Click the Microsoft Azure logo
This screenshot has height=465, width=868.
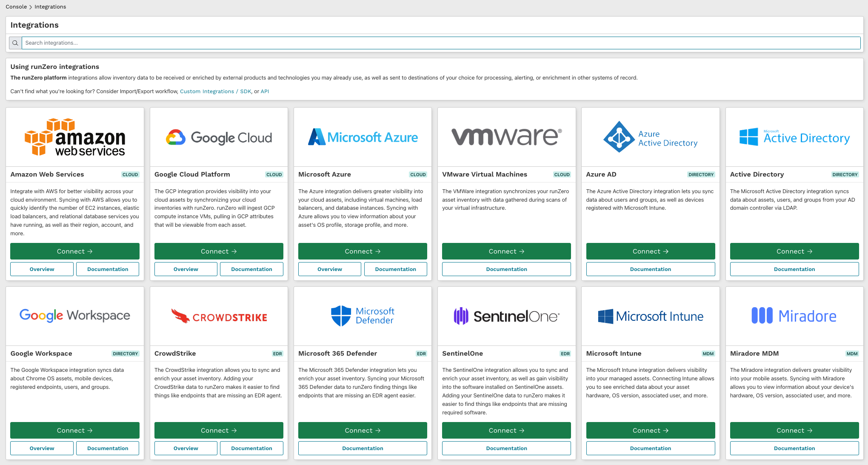coord(363,137)
